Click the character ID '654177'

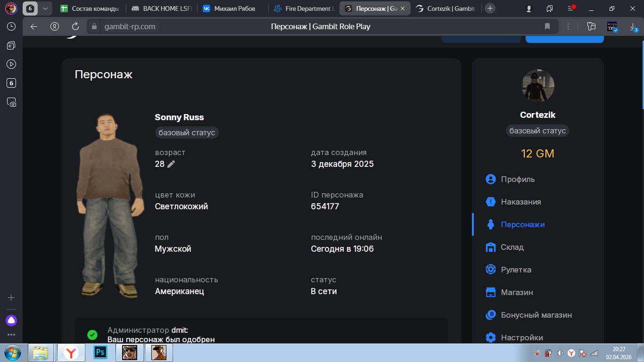325,206
